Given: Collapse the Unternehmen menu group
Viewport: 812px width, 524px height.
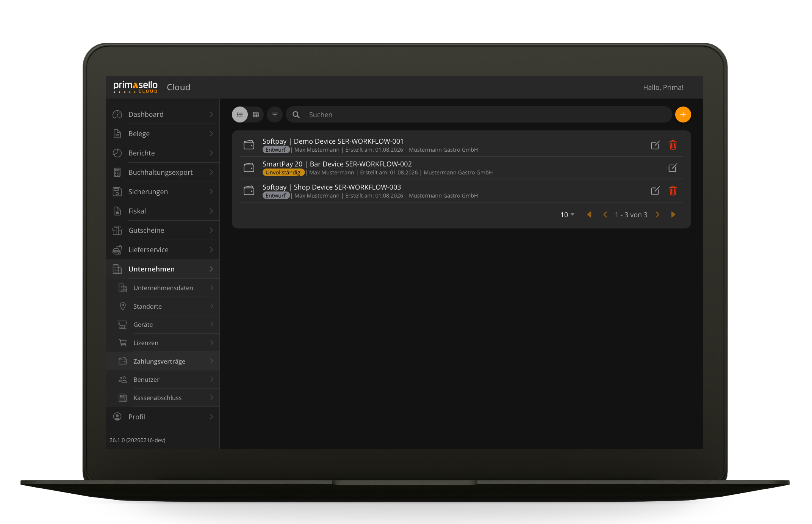Looking at the screenshot, I should [163, 269].
